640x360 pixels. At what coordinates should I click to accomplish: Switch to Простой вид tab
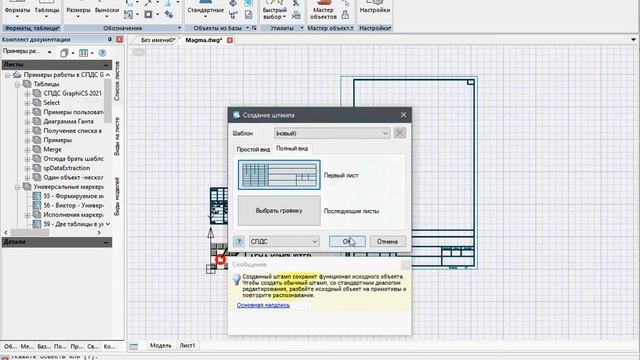(253, 149)
